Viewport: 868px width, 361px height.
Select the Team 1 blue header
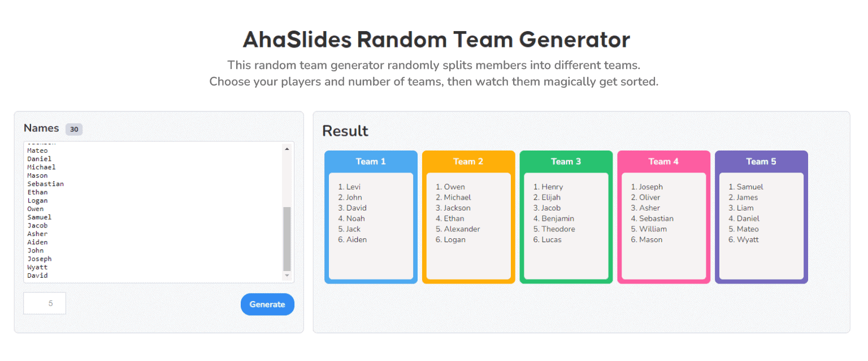tap(371, 161)
